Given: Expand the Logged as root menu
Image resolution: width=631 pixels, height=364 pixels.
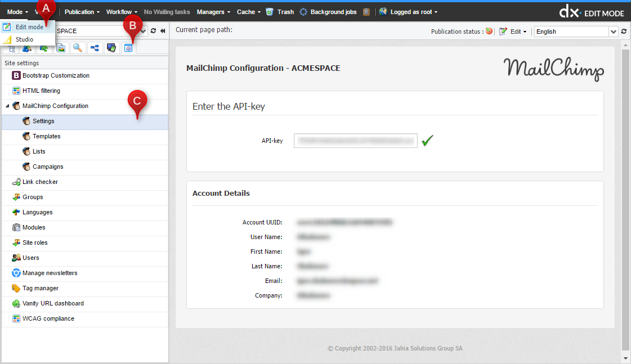Looking at the screenshot, I should click(x=409, y=12).
